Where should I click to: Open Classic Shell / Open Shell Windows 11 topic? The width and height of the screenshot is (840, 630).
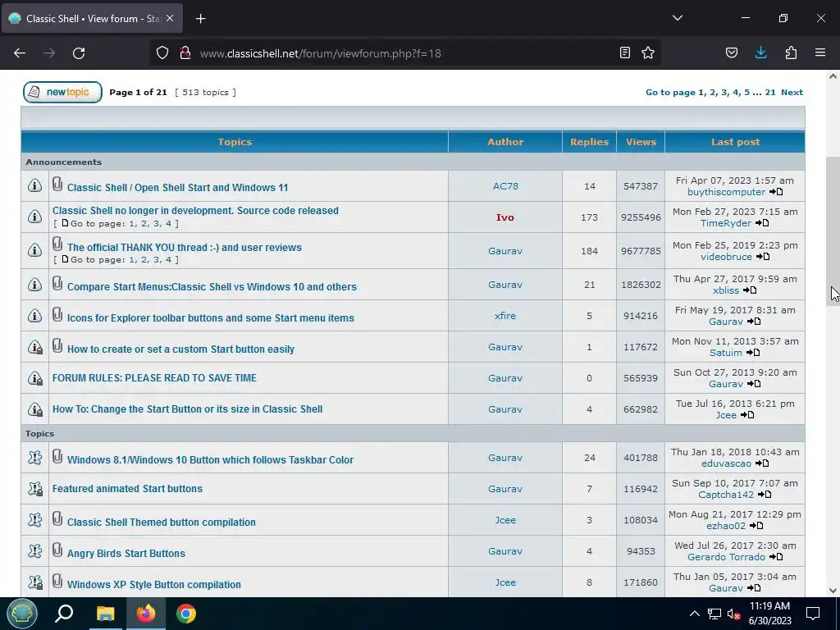177,188
